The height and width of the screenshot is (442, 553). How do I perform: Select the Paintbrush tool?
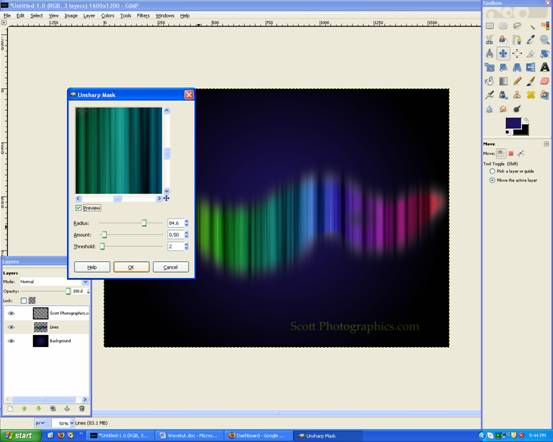pyautogui.click(x=531, y=81)
